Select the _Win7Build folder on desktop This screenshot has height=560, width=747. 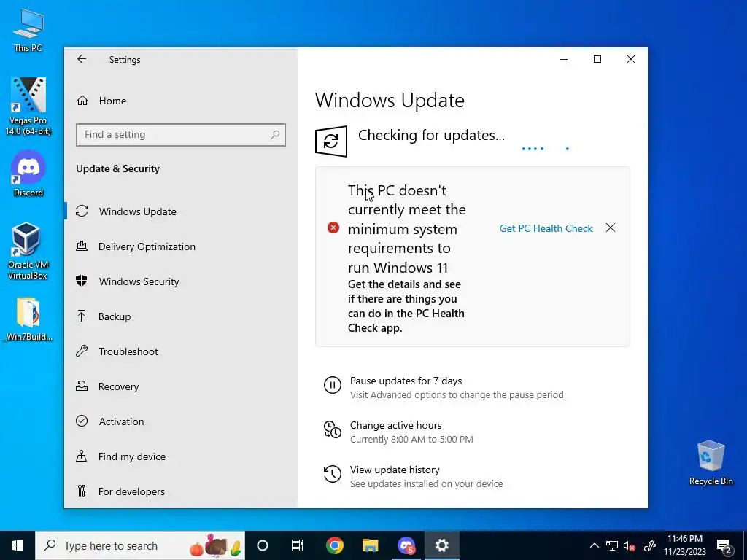(x=28, y=319)
